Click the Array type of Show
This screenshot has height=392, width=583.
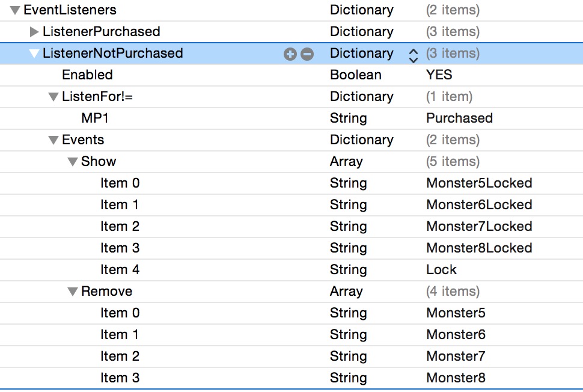point(346,161)
